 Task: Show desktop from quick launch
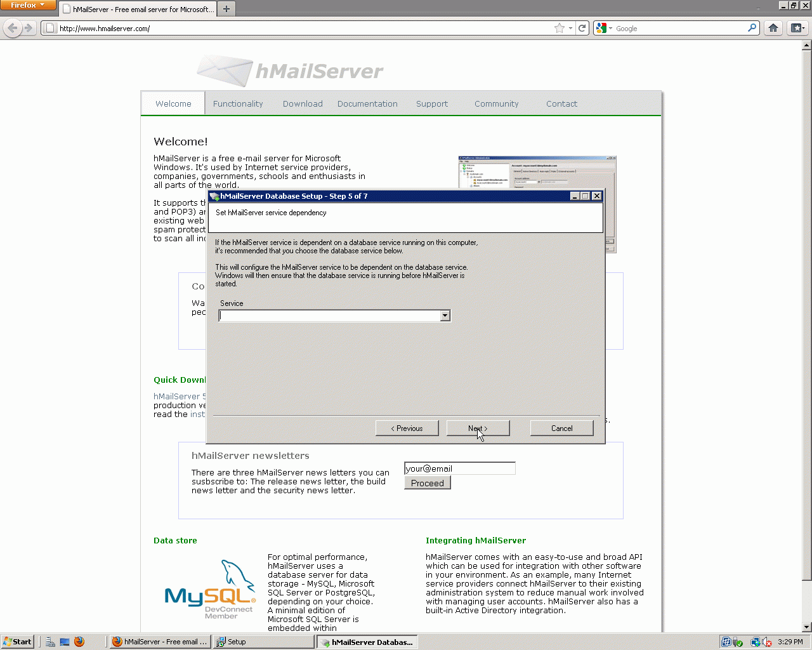(x=65, y=642)
